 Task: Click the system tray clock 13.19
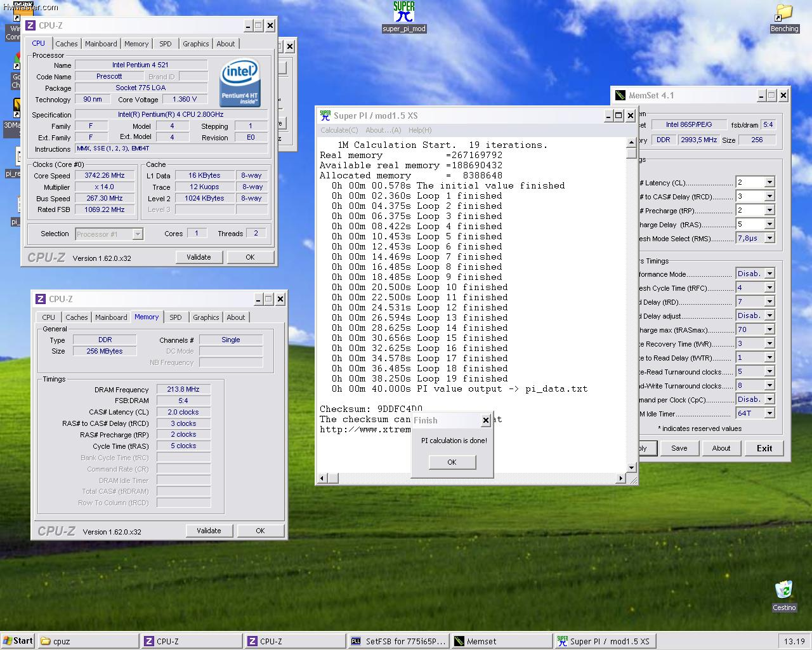click(x=794, y=641)
